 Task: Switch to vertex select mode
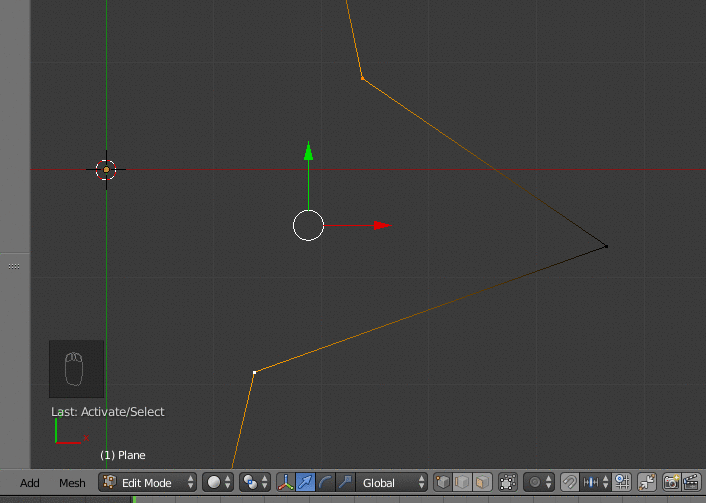pyautogui.click(x=443, y=483)
